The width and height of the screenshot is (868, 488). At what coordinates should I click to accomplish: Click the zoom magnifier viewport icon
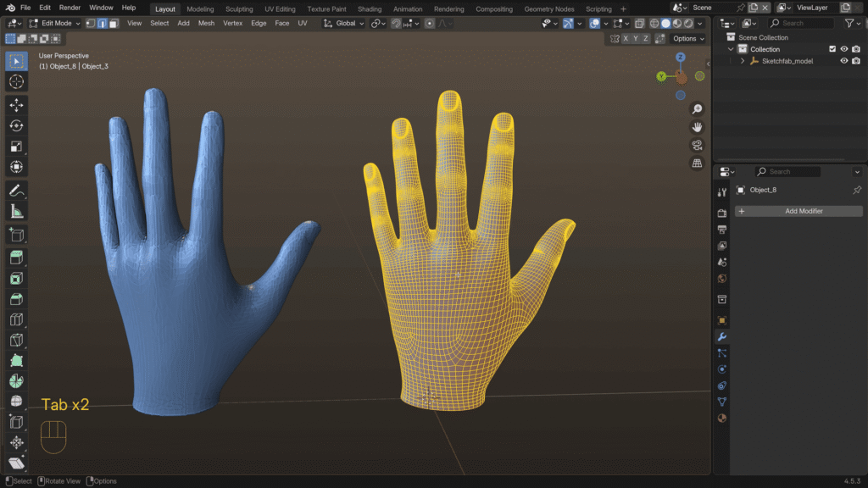pos(697,109)
